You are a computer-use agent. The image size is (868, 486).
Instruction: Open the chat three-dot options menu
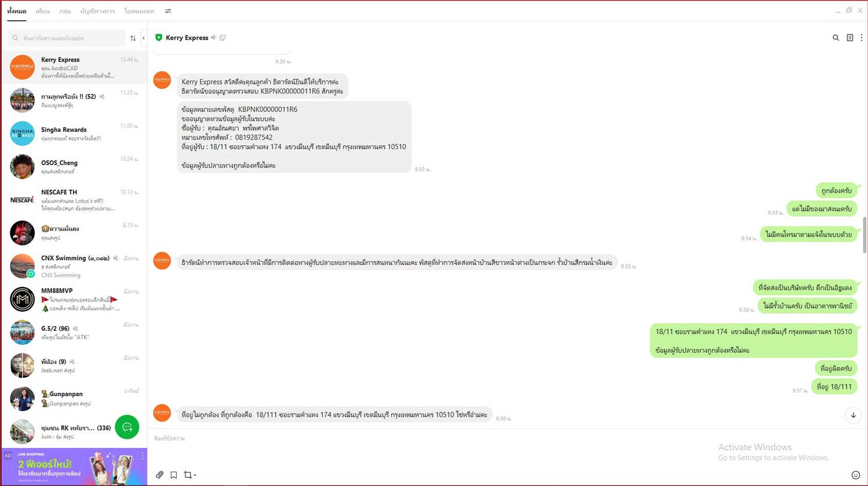(862, 38)
